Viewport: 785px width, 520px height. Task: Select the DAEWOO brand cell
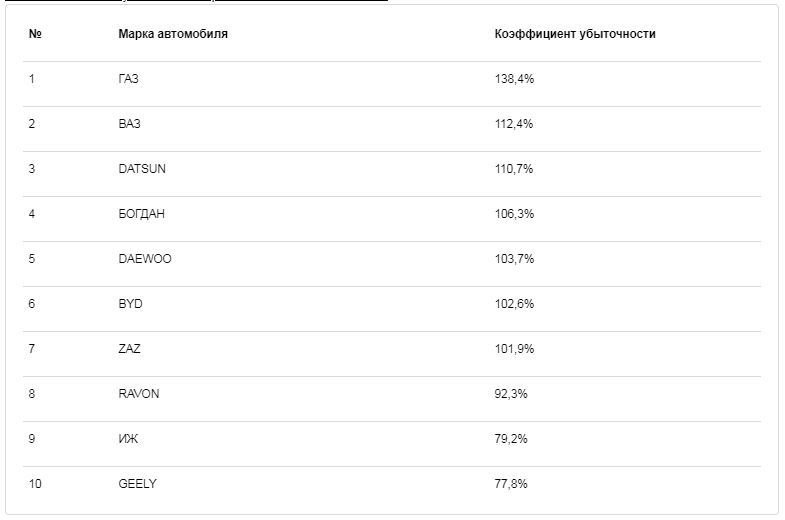click(x=145, y=259)
